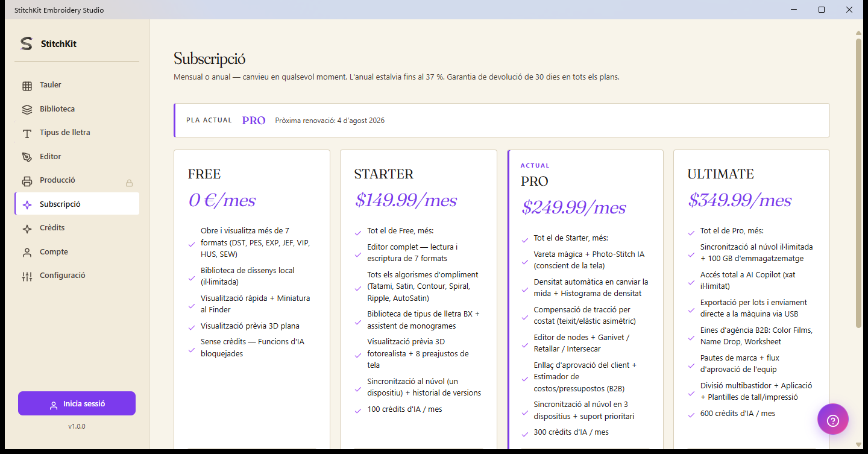Click the scrollbar down arrow
868x454 pixels.
point(859,444)
